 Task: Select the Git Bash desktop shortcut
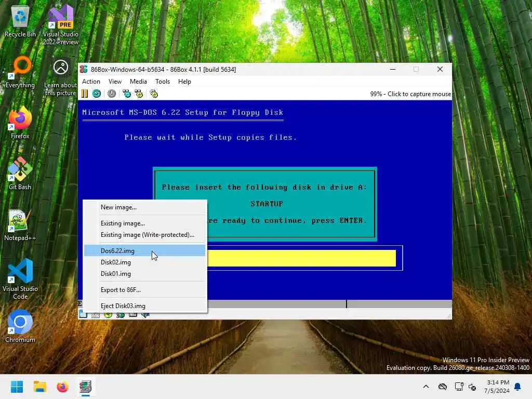tap(20, 174)
